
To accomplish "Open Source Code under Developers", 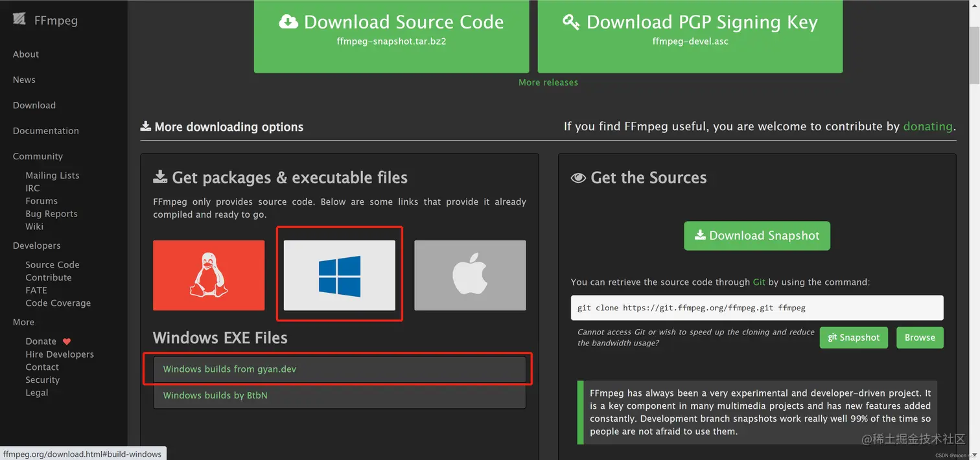I will click(52, 265).
